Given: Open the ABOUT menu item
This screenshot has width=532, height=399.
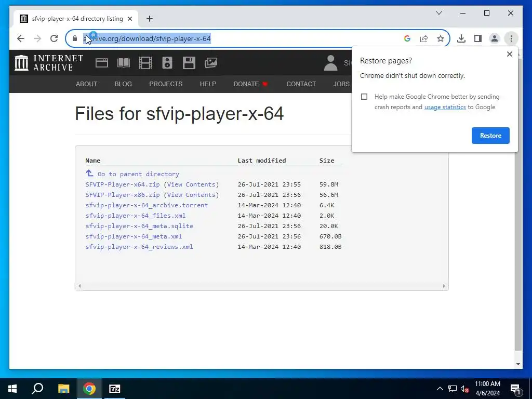Looking at the screenshot, I should click(x=86, y=84).
